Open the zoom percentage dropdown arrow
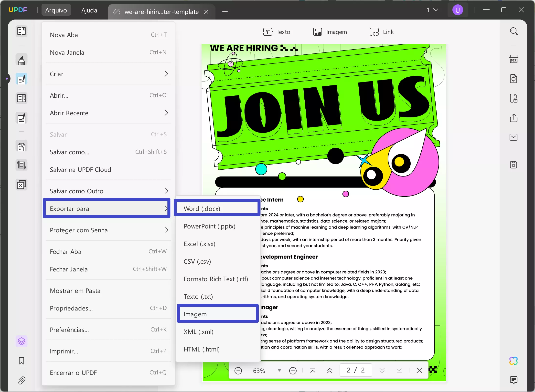This screenshot has height=392, width=535. [279, 371]
